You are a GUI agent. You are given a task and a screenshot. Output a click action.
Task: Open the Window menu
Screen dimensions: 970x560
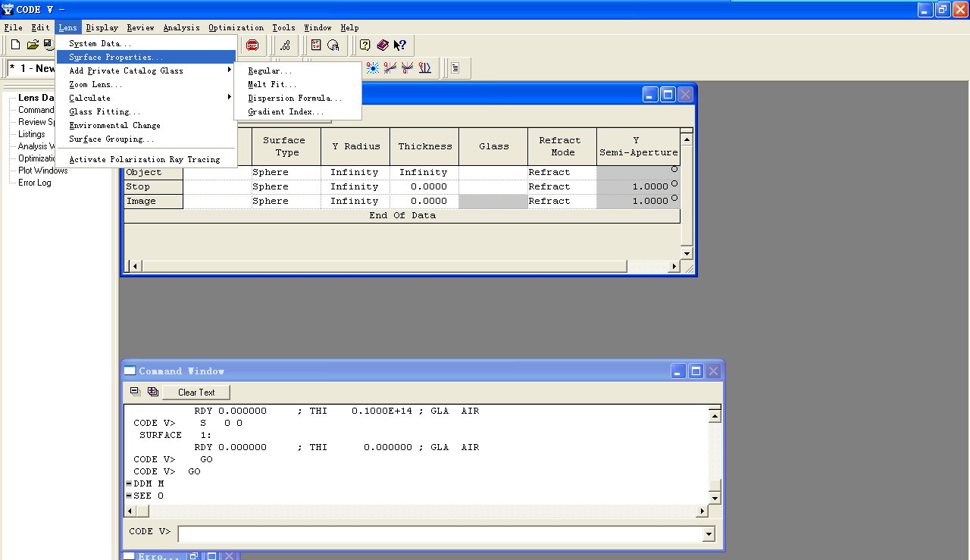(318, 27)
